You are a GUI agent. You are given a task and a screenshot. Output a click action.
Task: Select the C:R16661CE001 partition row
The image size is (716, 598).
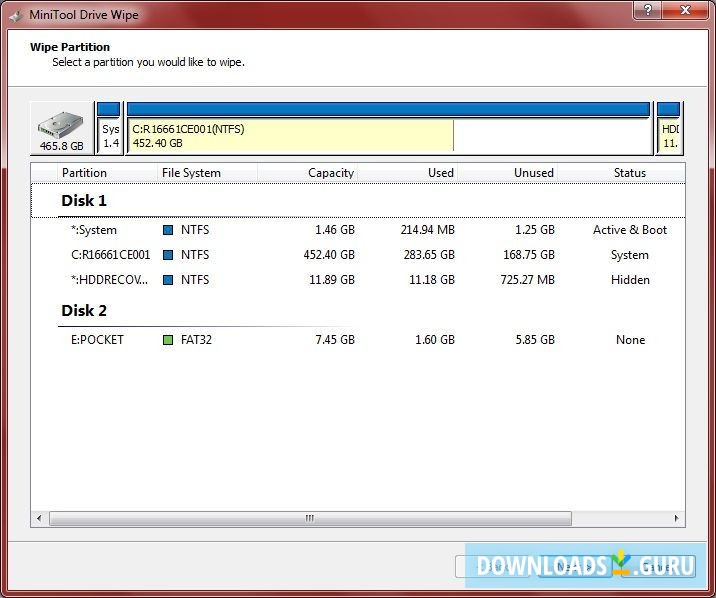tap(358, 255)
